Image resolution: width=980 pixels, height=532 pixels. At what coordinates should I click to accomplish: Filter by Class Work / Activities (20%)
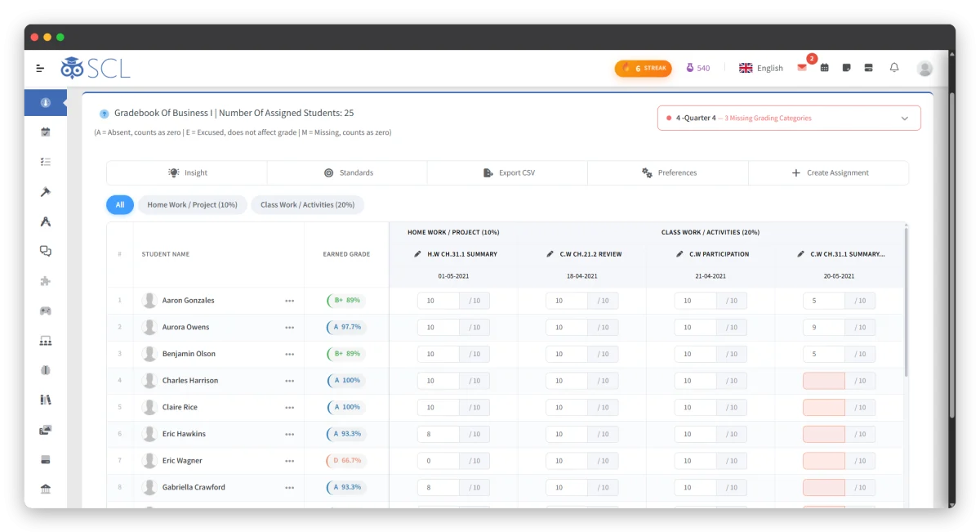point(308,204)
